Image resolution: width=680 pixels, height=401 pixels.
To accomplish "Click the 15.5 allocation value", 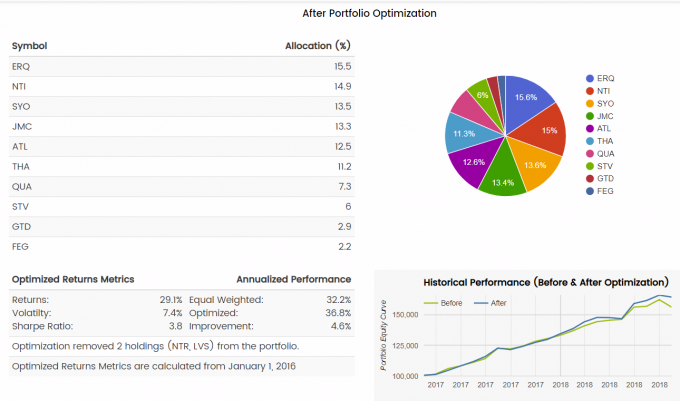I will (x=343, y=67).
